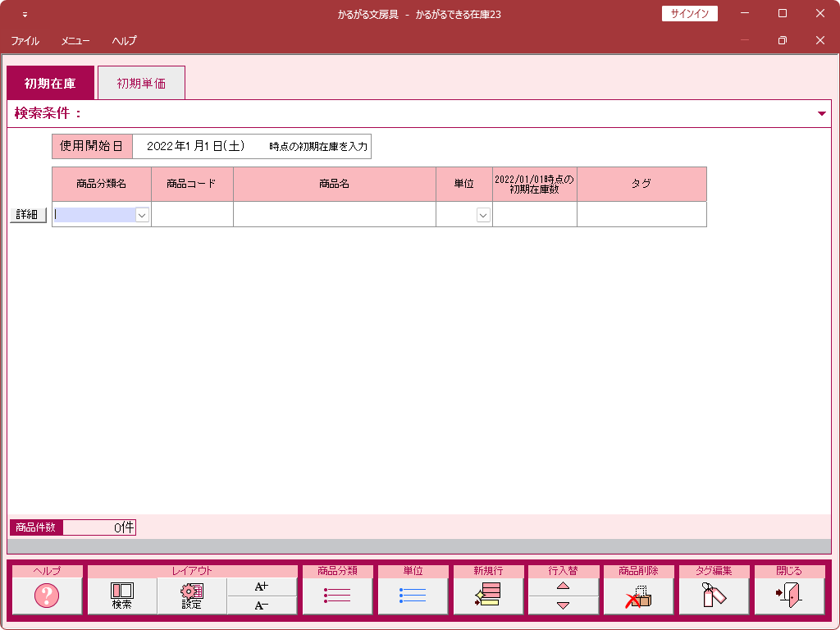This screenshot has width=840, height=630.
Task: Click the 初期在庫数 input cell
Action: [535, 214]
